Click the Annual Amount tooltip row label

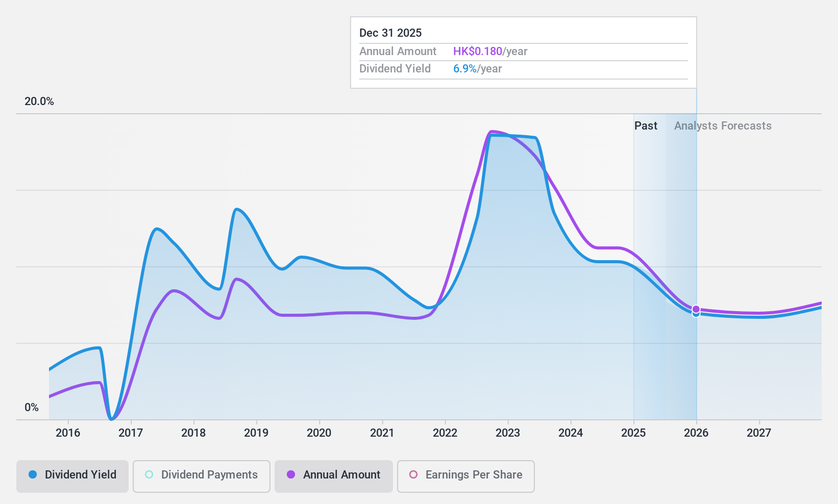(x=398, y=52)
